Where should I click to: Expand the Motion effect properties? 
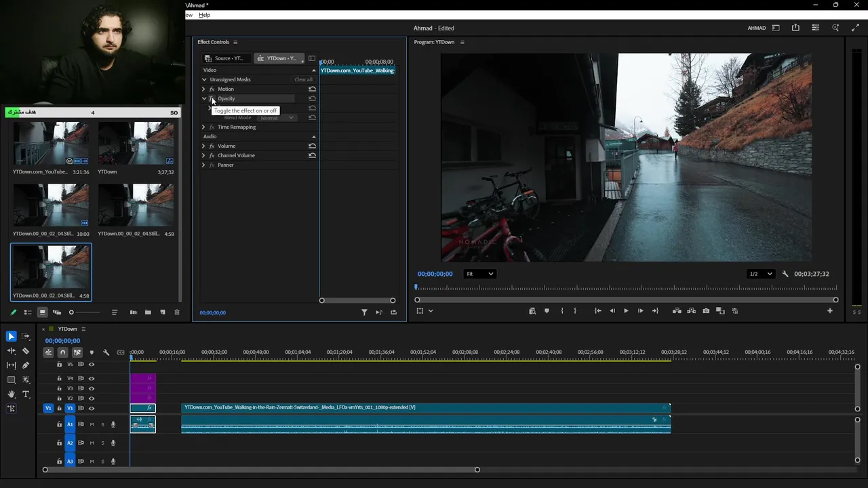pos(203,89)
